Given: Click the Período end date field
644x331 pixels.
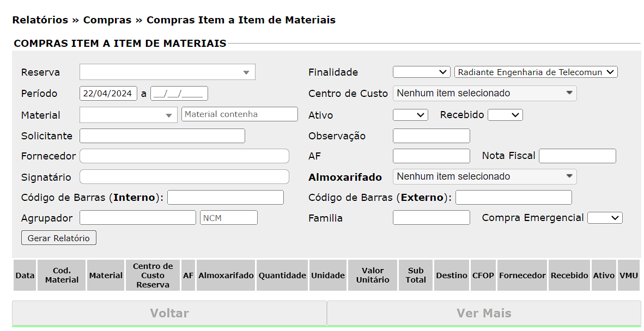Looking at the screenshot, I should point(179,94).
